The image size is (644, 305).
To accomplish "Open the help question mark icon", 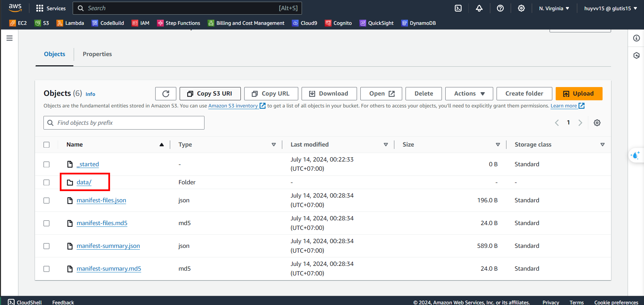I will (x=500, y=8).
